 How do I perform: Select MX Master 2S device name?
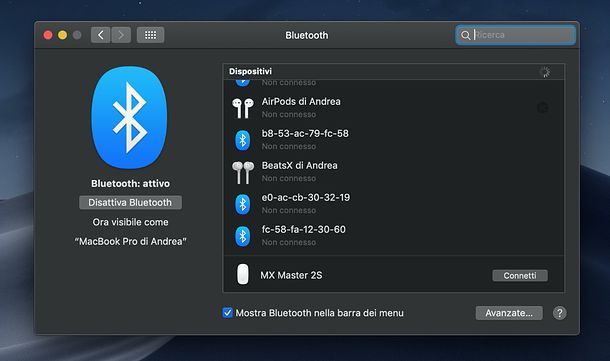(x=291, y=275)
